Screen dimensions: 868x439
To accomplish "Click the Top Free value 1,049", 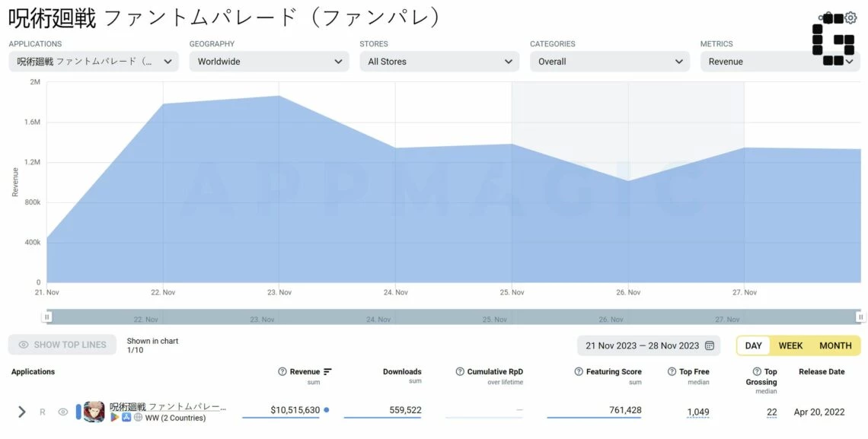I will click(x=698, y=412).
